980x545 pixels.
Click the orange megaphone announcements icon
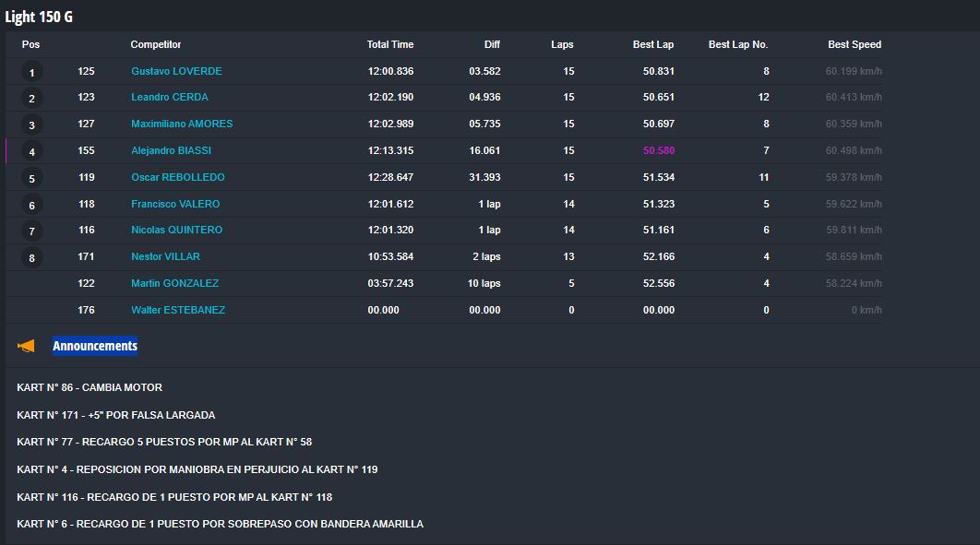[x=26, y=346]
